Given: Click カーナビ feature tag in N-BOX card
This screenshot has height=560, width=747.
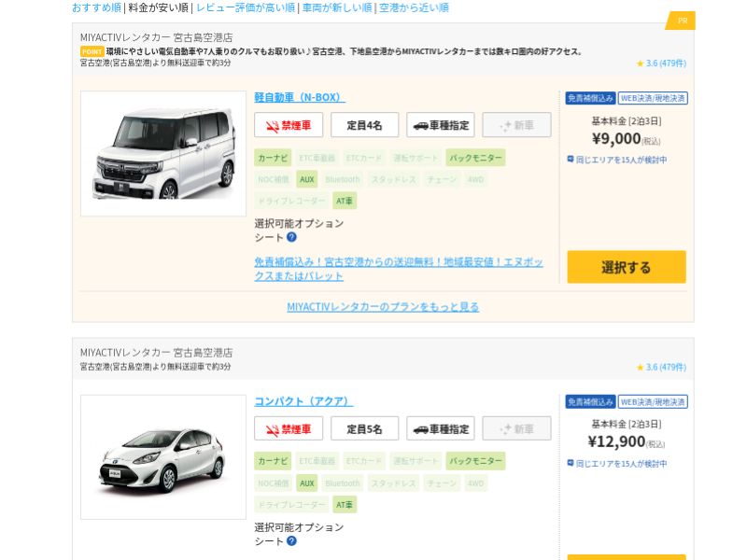Looking at the screenshot, I should pyautogui.click(x=273, y=158).
